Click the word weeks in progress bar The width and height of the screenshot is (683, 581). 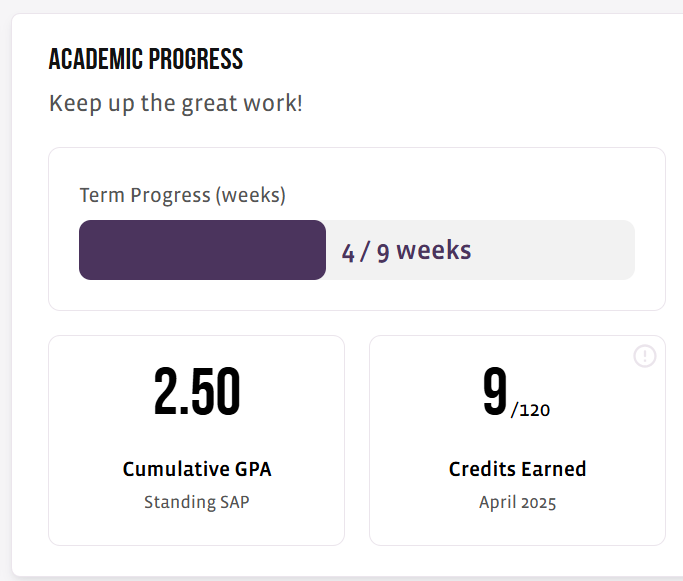click(434, 250)
